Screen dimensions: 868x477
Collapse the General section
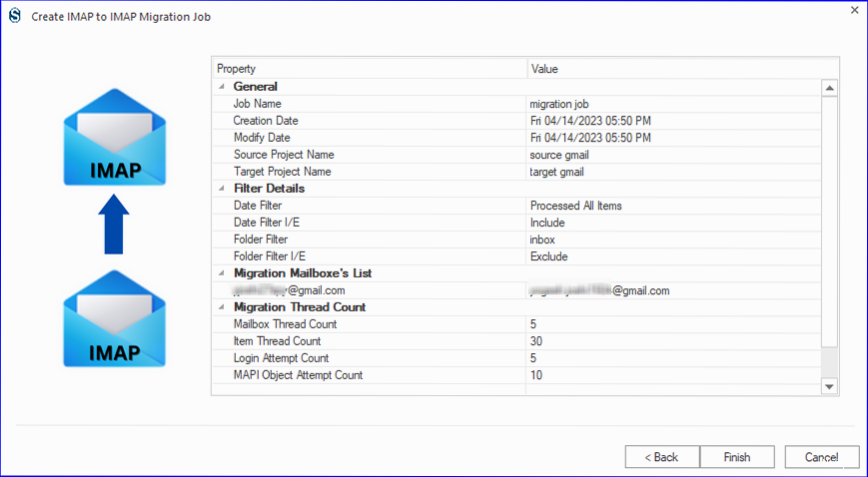[222, 87]
